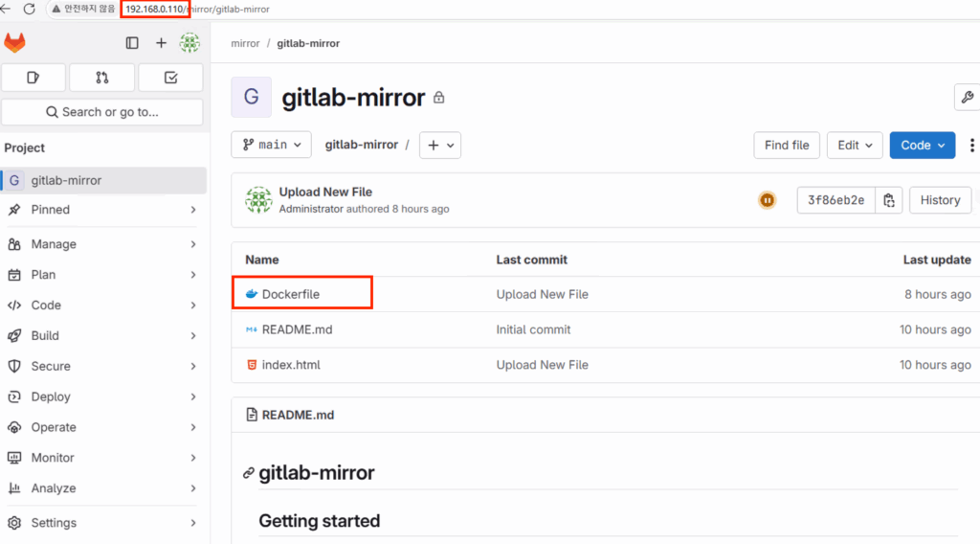Click Upload New File commit on index.html row
Screen dimensions: 980x544
point(542,365)
